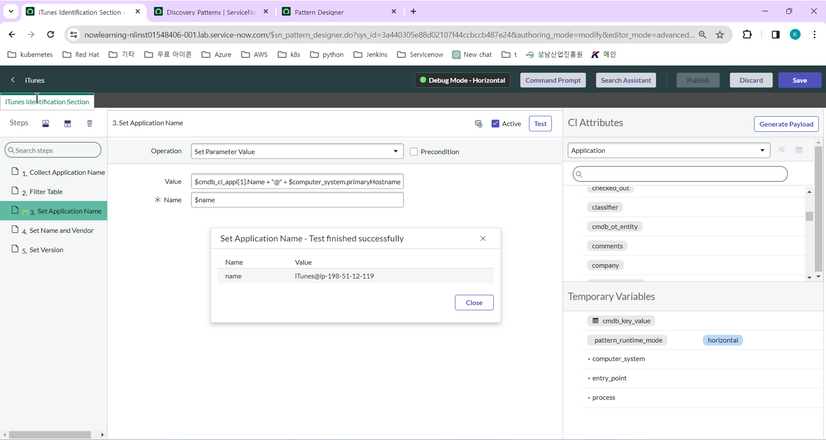Open the Operation dropdown Set Parameter Value
This screenshot has width=826, height=440.
(x=297, y=151)
